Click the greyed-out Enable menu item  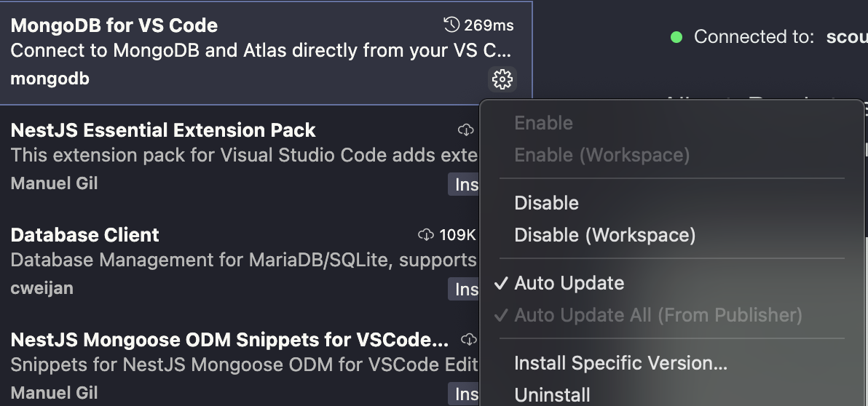point(543,123)
